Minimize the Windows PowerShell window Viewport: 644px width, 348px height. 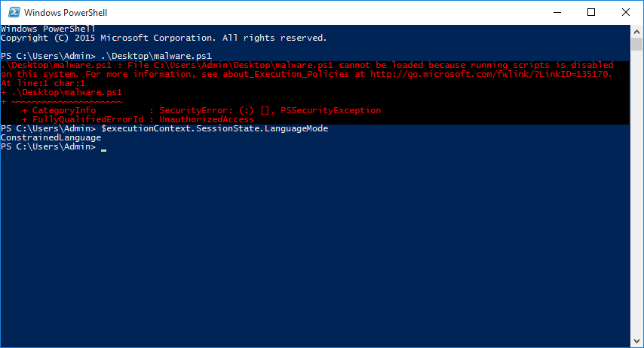tap(558, 13)
